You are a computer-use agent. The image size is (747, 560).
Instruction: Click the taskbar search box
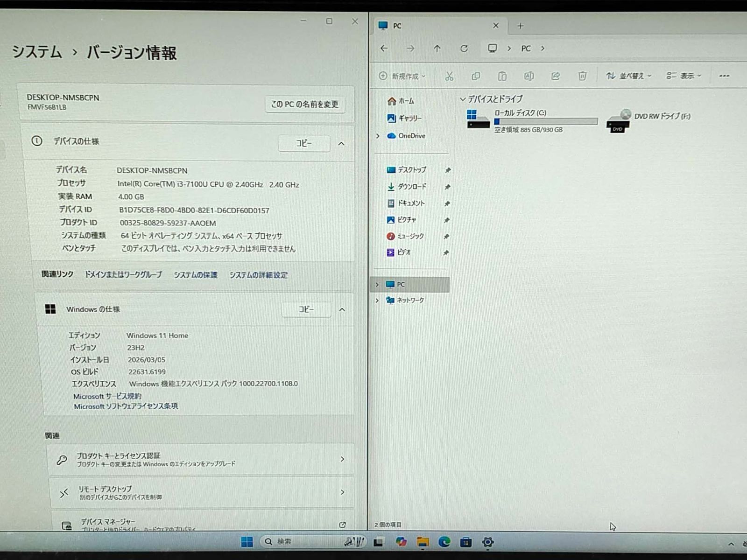313,541
